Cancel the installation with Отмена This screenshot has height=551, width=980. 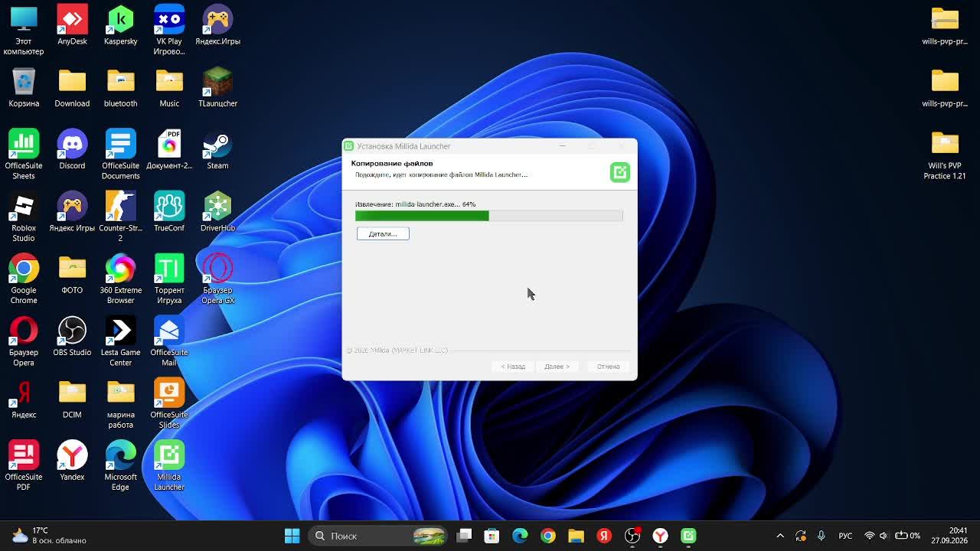[608, 367]
